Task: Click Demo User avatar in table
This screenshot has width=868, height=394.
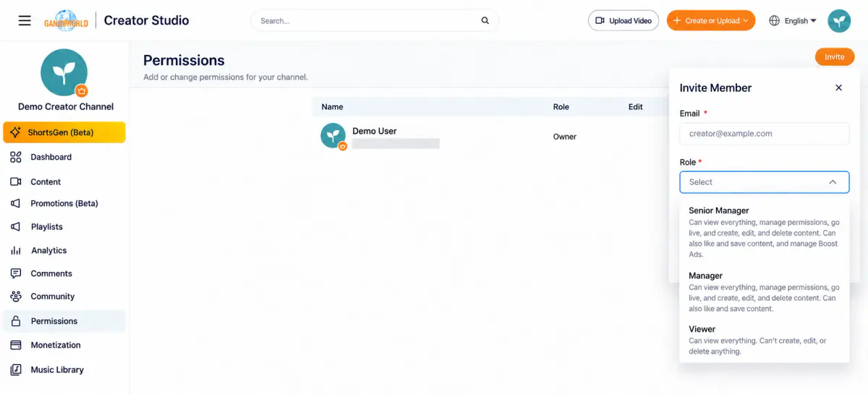Action: pos(333,136)
